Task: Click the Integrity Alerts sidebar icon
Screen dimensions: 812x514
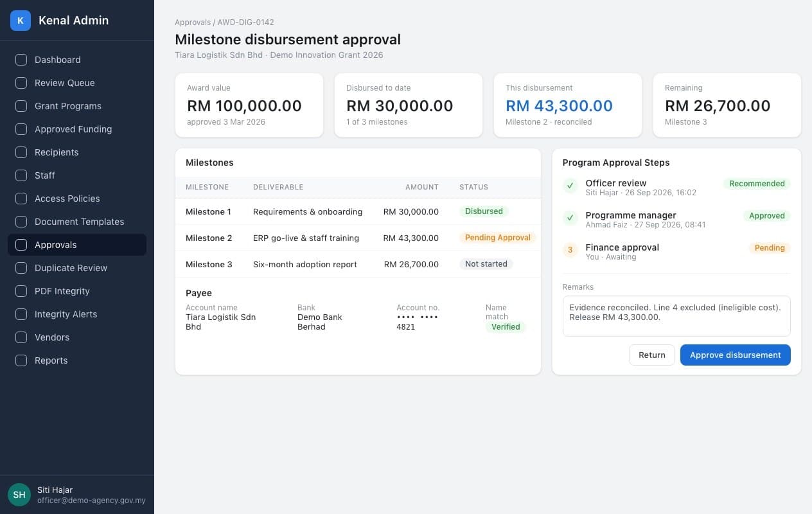Action: coord(21,314)
